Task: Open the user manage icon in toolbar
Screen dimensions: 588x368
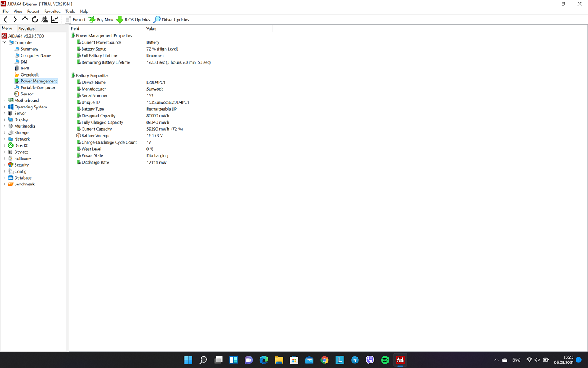Action: click(x=45, y=19)
